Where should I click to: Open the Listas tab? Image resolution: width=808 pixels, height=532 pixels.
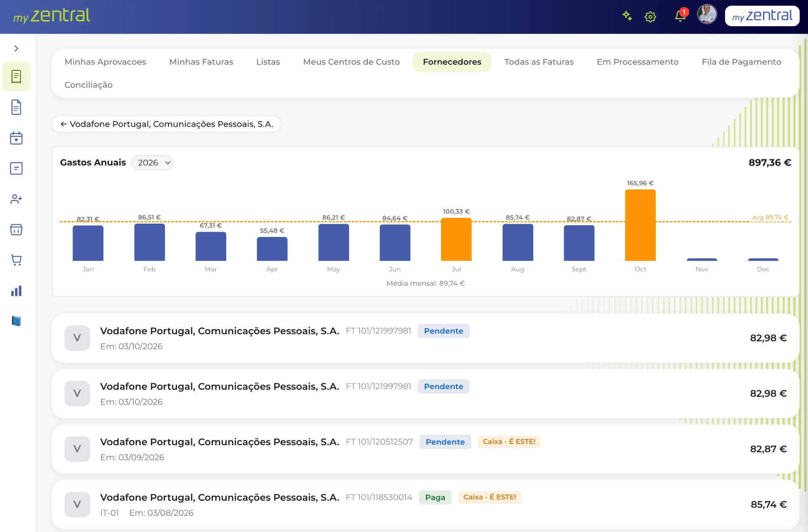pos(268,62)
